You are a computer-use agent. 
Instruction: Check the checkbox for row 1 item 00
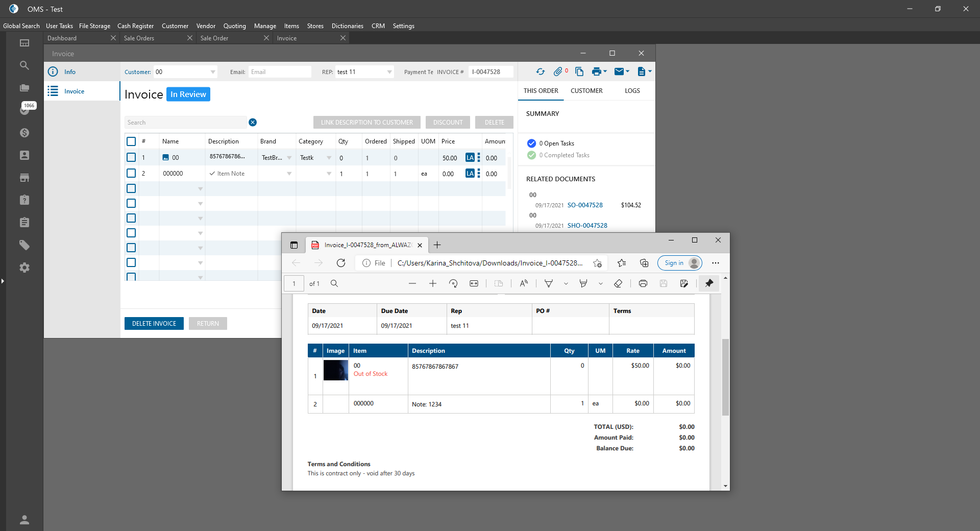point(131,158)
